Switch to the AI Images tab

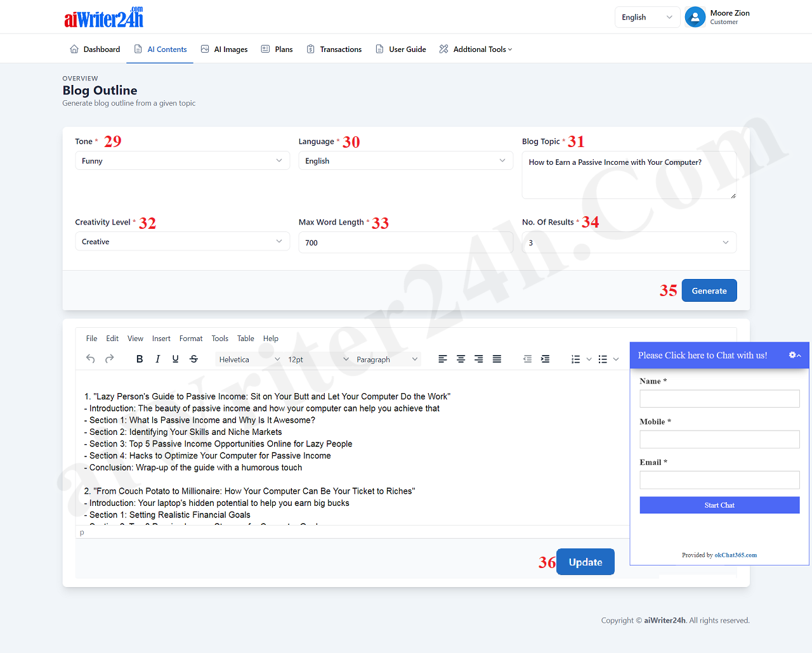(x=224, y=49)
